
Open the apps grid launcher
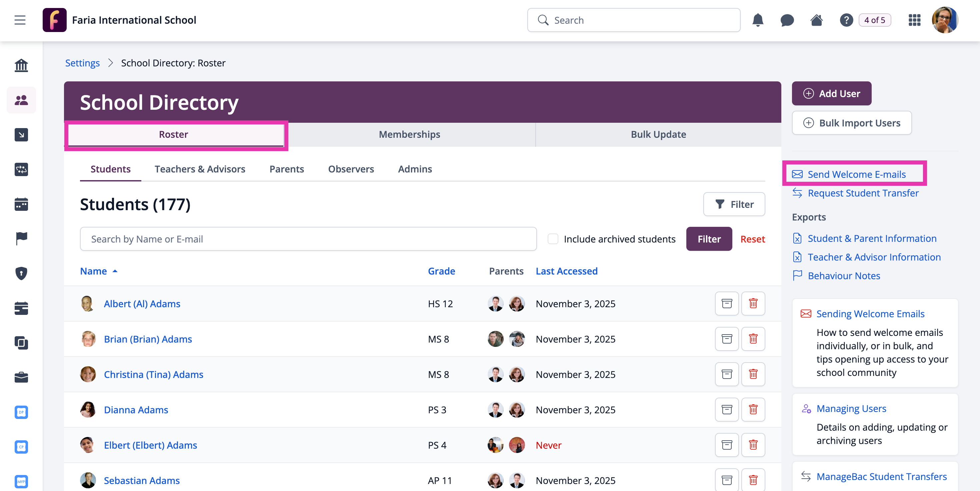(914, 20)
